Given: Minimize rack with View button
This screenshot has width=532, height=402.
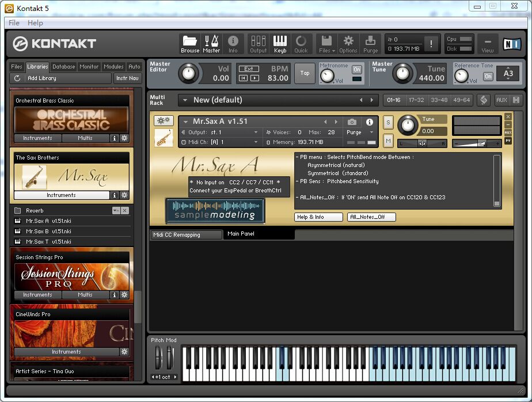Looking at the screenshot, I should coord(488,44).
